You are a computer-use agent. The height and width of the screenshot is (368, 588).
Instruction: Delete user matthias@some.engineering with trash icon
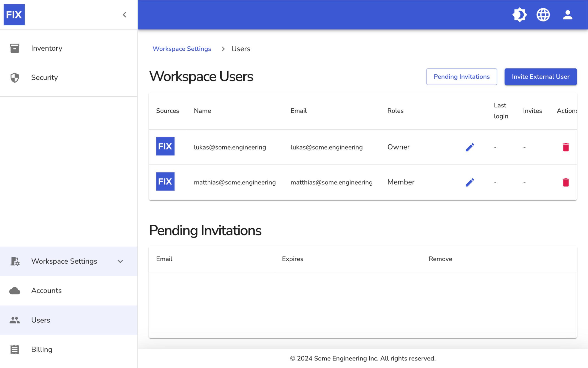566,182
